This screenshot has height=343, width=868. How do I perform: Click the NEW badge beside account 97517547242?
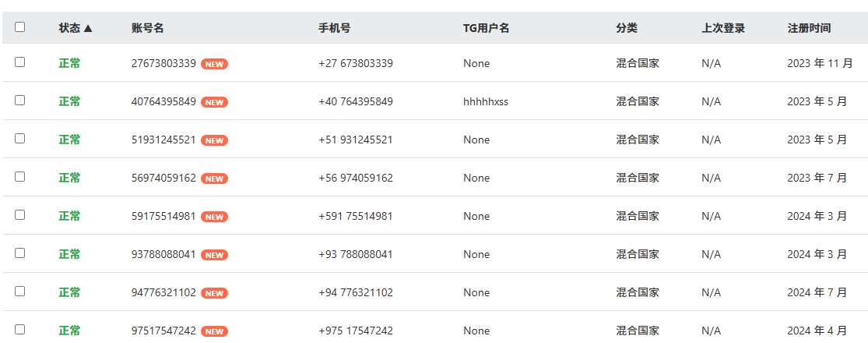click(214, 331)
